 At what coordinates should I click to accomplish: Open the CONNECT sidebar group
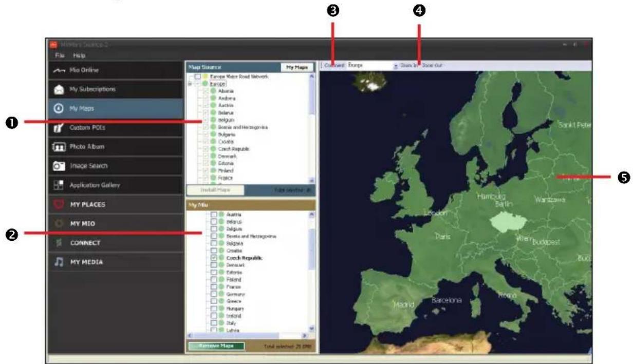coord(116,243)
